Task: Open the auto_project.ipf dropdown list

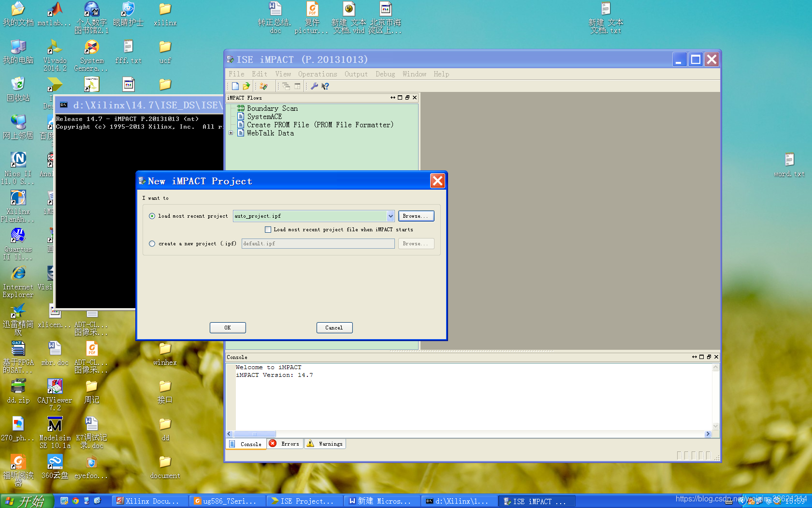Action: (x=391, y=216)
